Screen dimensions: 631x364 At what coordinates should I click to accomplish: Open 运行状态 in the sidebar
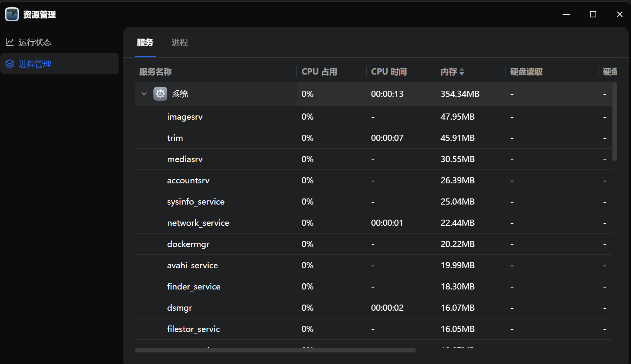(x=35, y=42)
